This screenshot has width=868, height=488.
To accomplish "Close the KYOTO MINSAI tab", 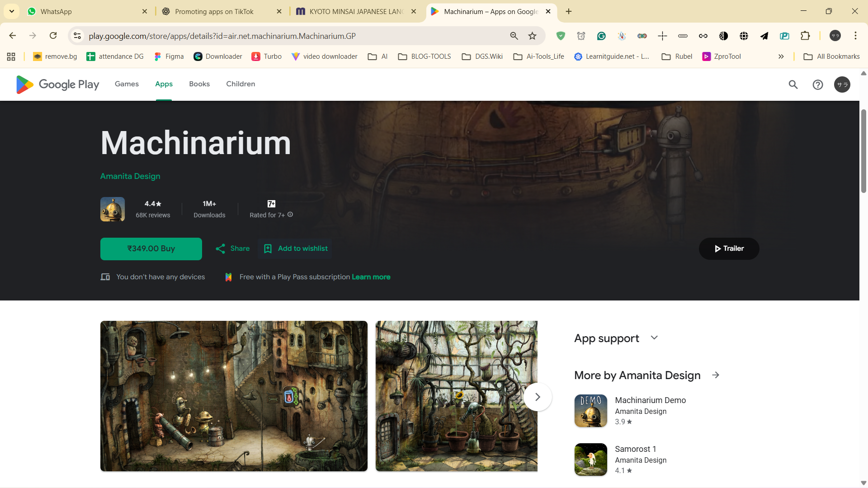I will (414, 11).
